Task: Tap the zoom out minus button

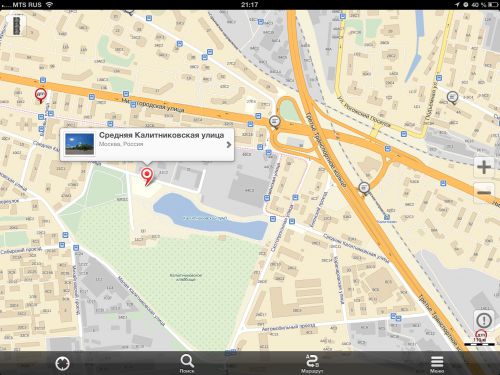Action: pos(484,193)
